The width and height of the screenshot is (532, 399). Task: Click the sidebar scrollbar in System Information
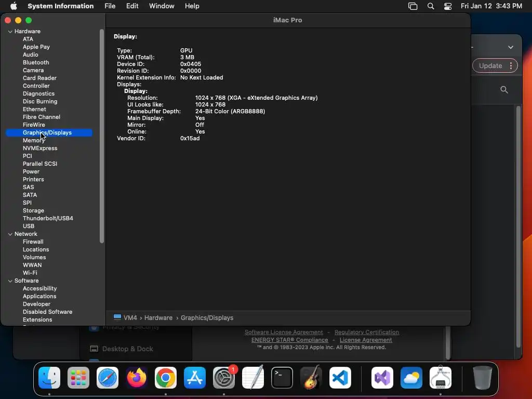(101, 136)
